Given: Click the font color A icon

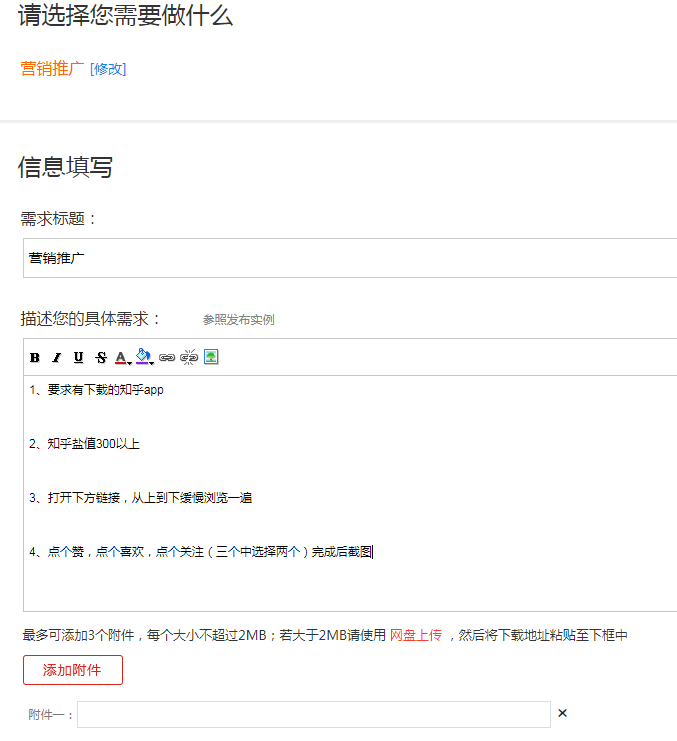Looking at the screenshot, I should pos(120,357).
